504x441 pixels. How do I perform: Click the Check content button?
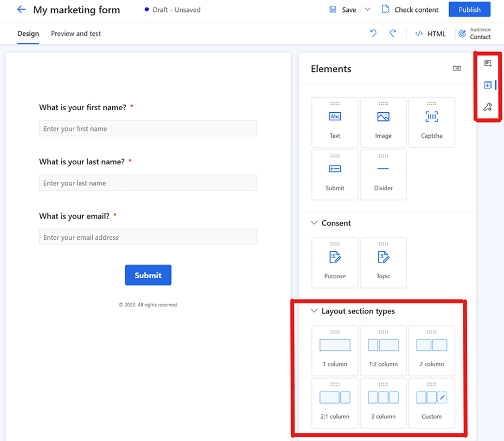410,10
